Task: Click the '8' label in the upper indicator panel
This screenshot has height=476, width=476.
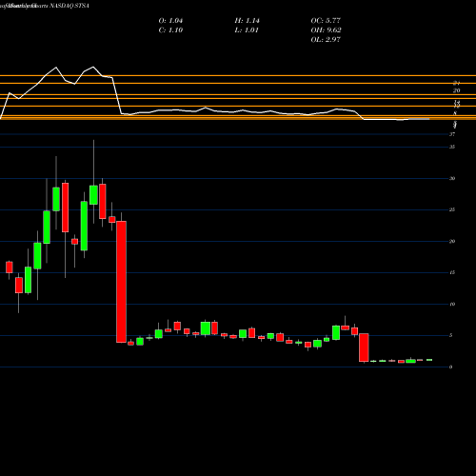Action: click(455, 113)
